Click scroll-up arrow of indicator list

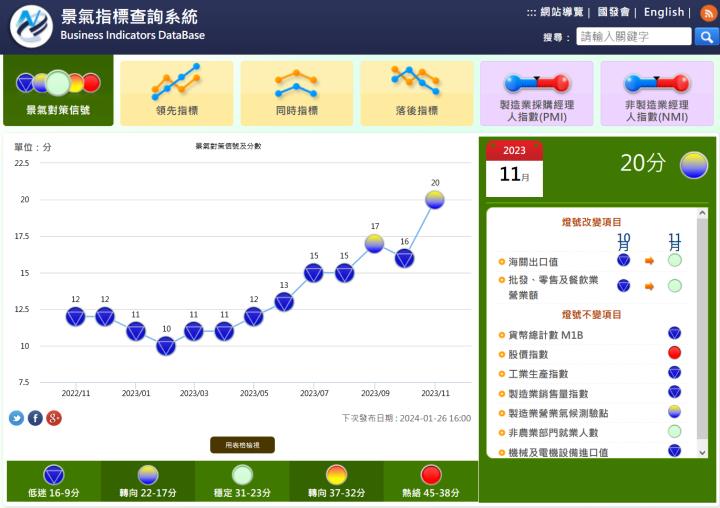pyautogui.click(x=702, y=213)
